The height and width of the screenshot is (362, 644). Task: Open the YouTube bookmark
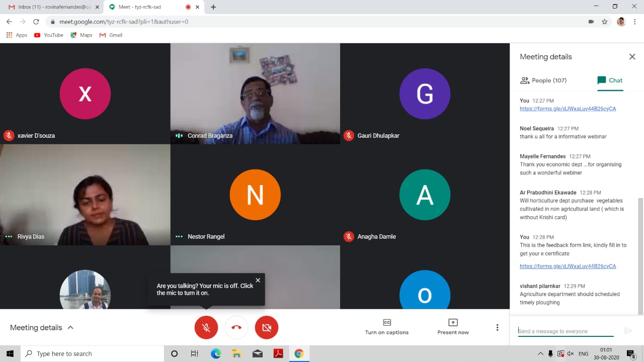pos(48,35)
